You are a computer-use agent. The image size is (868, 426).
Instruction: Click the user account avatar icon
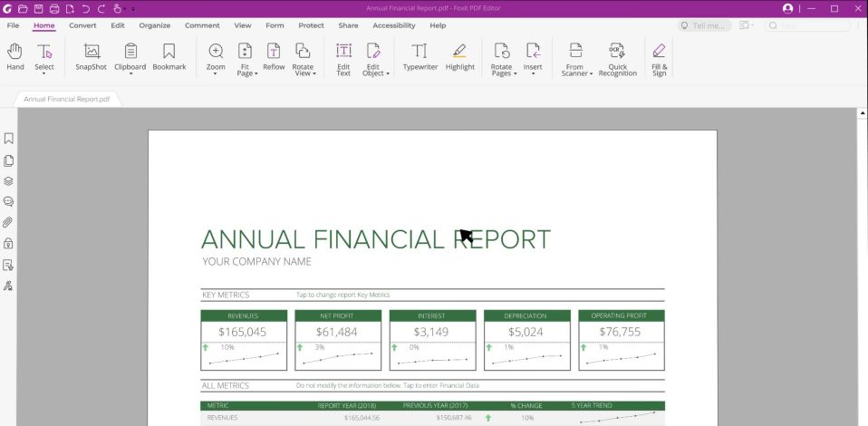coord(787,9)
